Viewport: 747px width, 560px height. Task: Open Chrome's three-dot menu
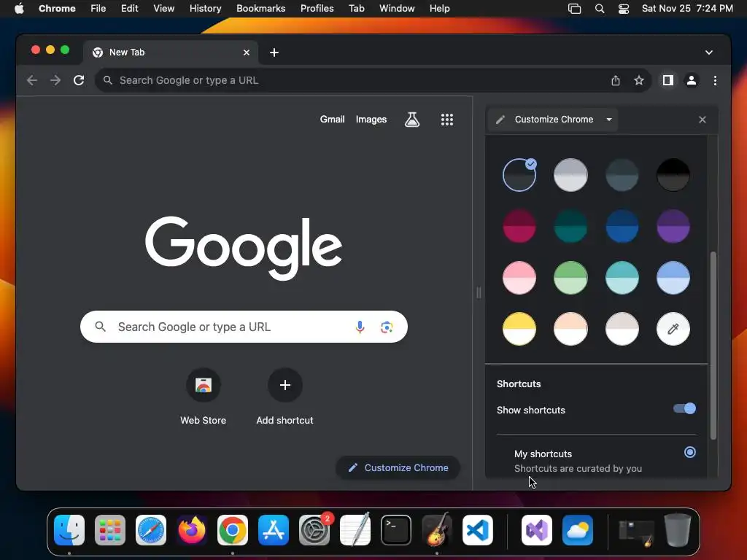[x=715, y=80]
